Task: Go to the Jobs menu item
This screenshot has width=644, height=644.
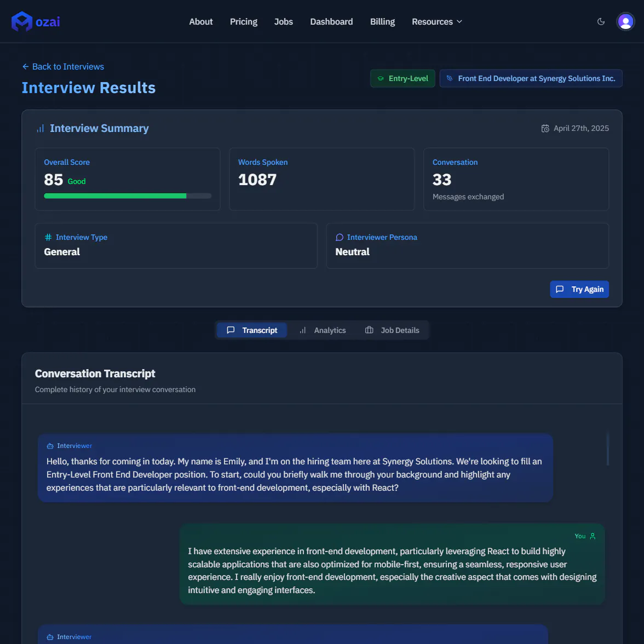Action: [284, 22]
